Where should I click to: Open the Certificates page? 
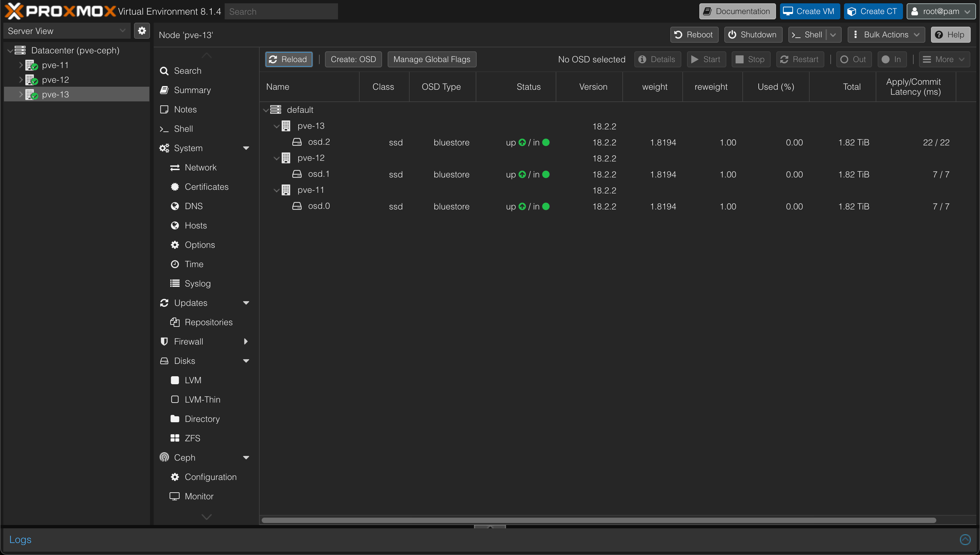point(206,187)
